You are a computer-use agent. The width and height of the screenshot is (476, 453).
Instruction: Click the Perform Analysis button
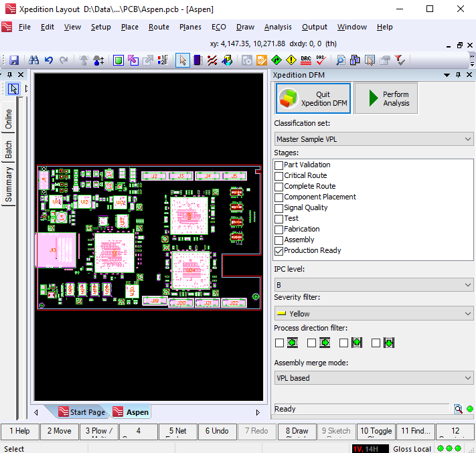[386, 98]
